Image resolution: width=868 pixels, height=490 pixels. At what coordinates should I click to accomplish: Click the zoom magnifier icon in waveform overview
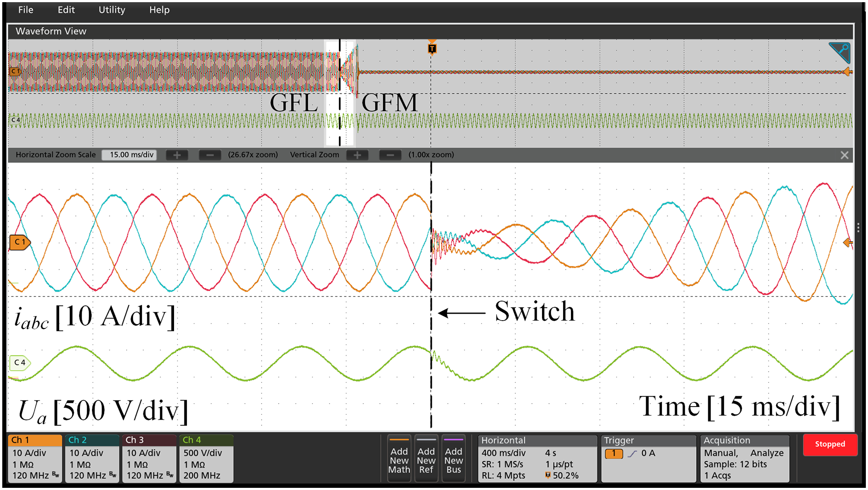coord(839,53)
